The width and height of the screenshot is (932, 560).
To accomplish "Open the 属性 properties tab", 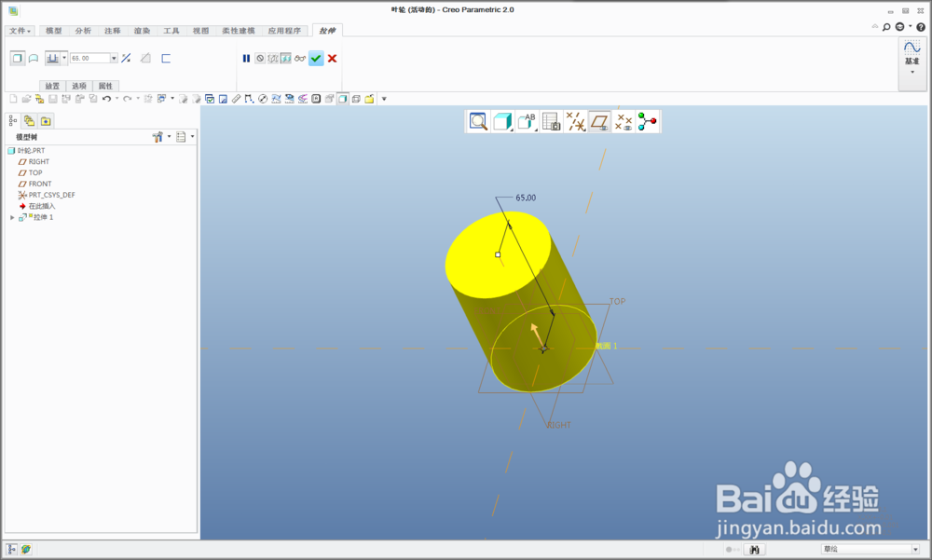I will (x=106, y=87).
